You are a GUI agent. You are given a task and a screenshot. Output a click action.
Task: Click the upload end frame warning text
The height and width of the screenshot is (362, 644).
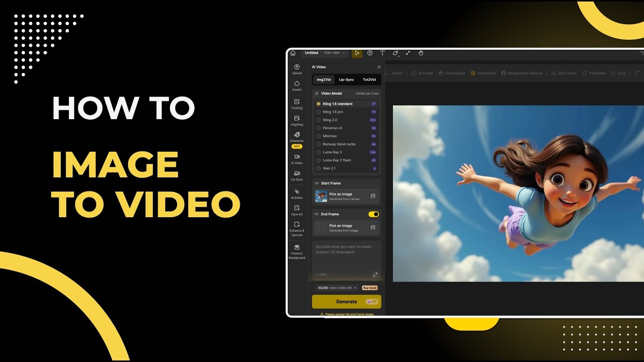(347, 314)
